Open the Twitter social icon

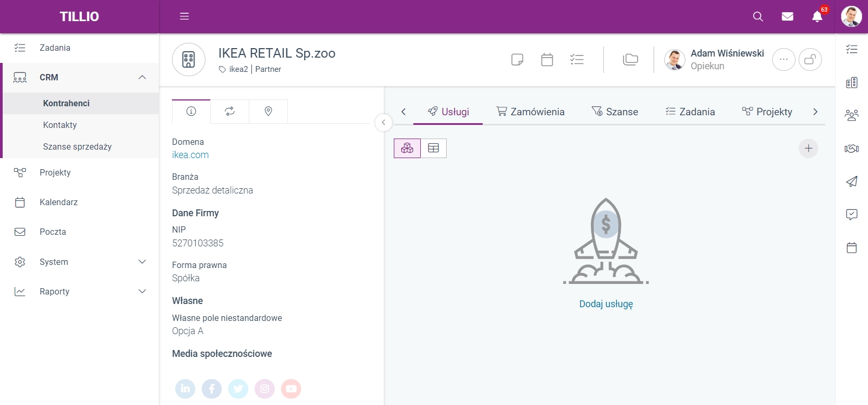click(x=238, y=389)
